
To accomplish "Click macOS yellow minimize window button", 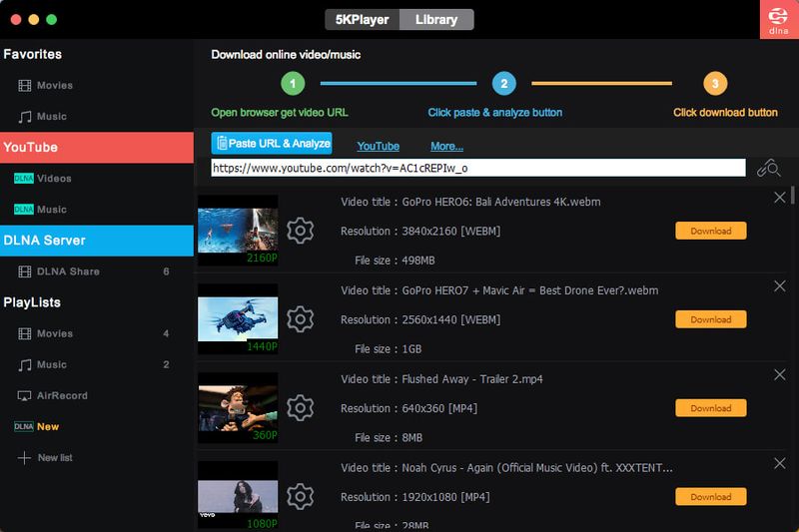I will click(x=34, y=19).
